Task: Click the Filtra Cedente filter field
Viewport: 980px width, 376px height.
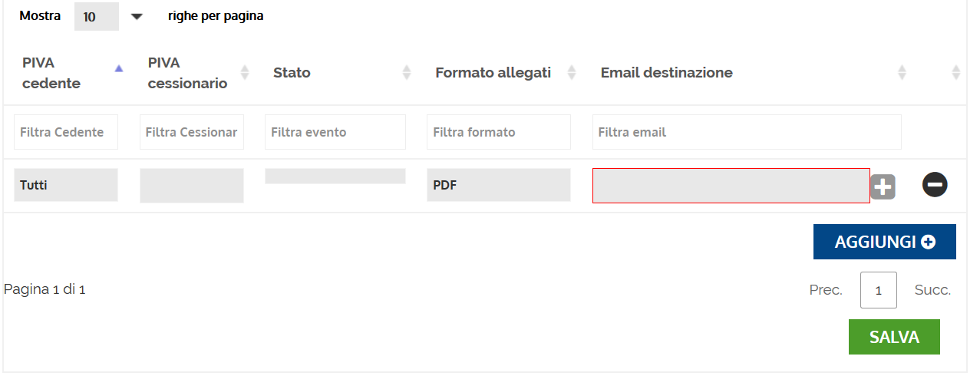Action: pos(66,132)
